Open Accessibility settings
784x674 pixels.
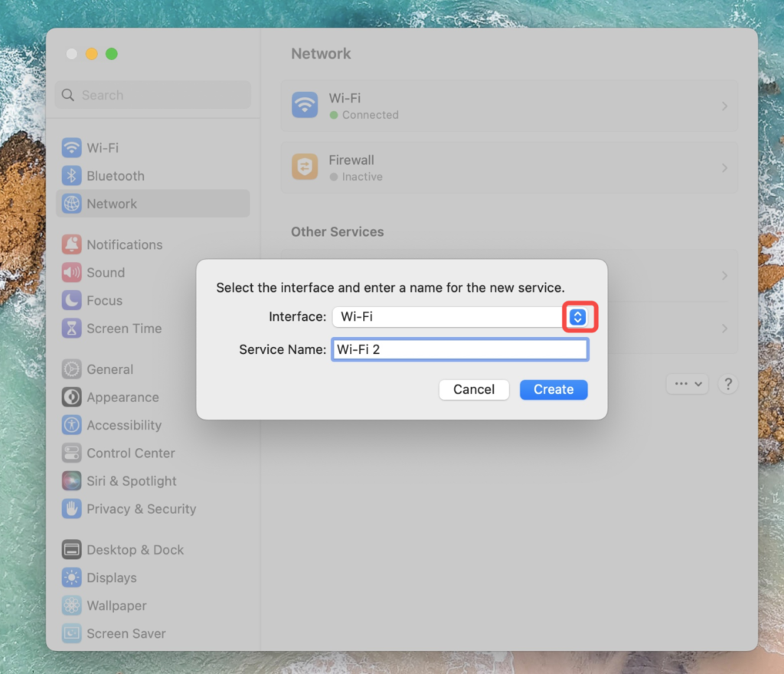[70, 425]
